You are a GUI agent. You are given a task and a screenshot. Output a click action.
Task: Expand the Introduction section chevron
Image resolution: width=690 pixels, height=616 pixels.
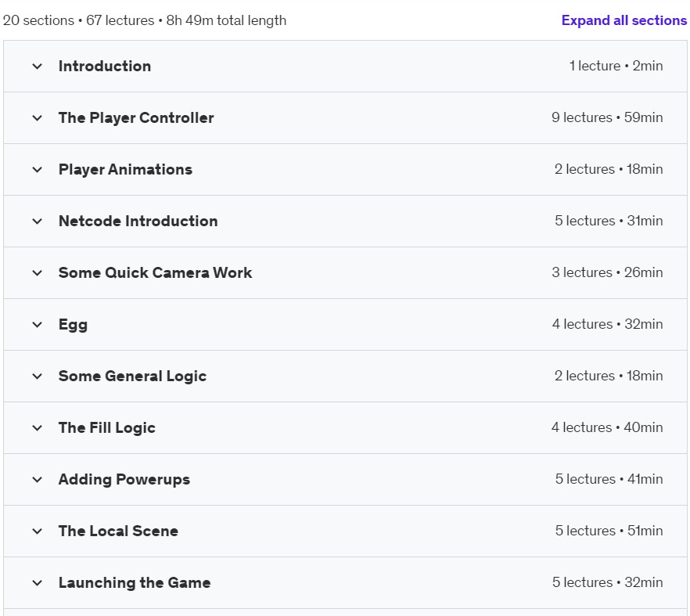pyautogui.click(x=38, y=67)
